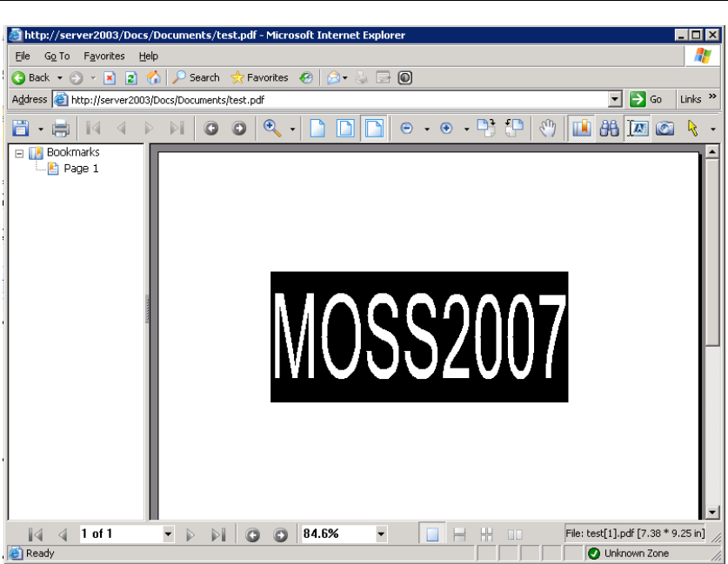Click the IE Mail icon

pyautogui.click(x=333, y=78)
